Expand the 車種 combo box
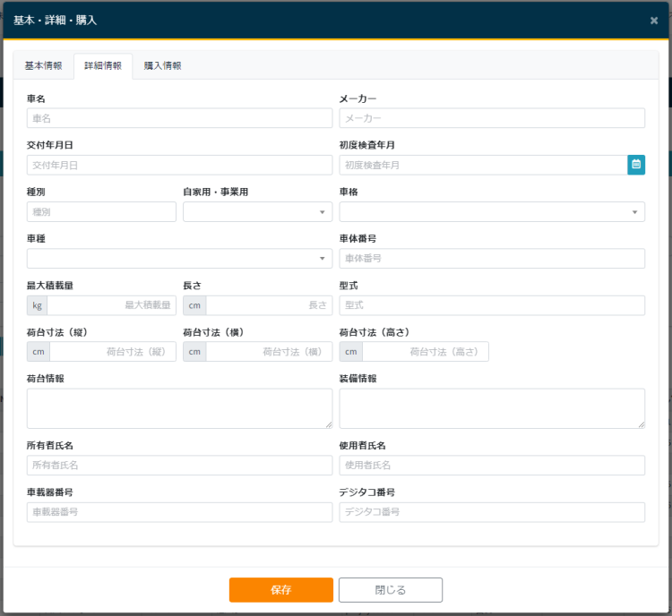The height and width of the screenshot is (616, 672). [x=179, y=259]
